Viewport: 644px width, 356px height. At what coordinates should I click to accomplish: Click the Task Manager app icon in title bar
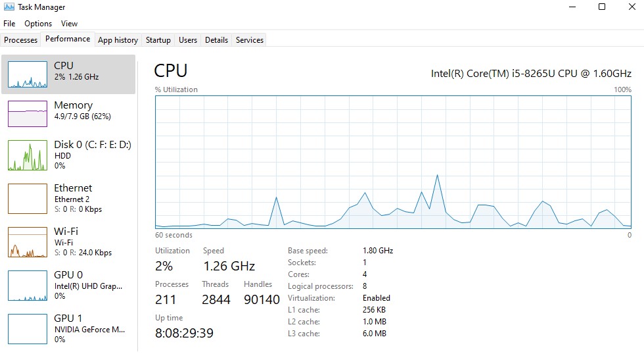pos(9,7)
